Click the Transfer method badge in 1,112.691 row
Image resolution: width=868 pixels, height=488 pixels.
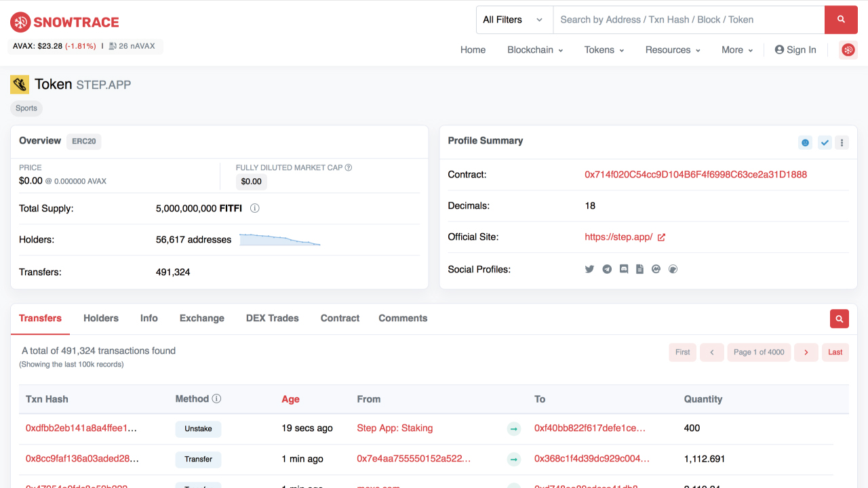[x=198, y=460]
